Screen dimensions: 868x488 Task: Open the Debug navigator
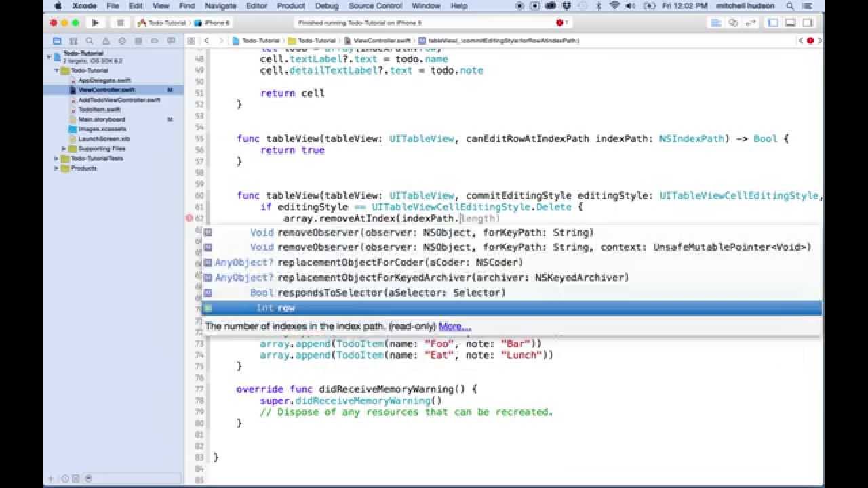coord(138,41)
